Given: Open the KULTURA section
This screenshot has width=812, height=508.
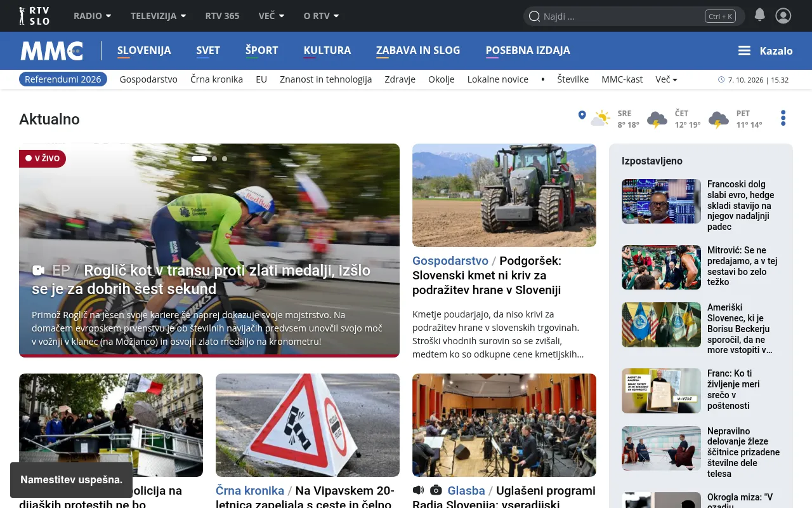Looking at the screenshot, I should coord(327,51).
